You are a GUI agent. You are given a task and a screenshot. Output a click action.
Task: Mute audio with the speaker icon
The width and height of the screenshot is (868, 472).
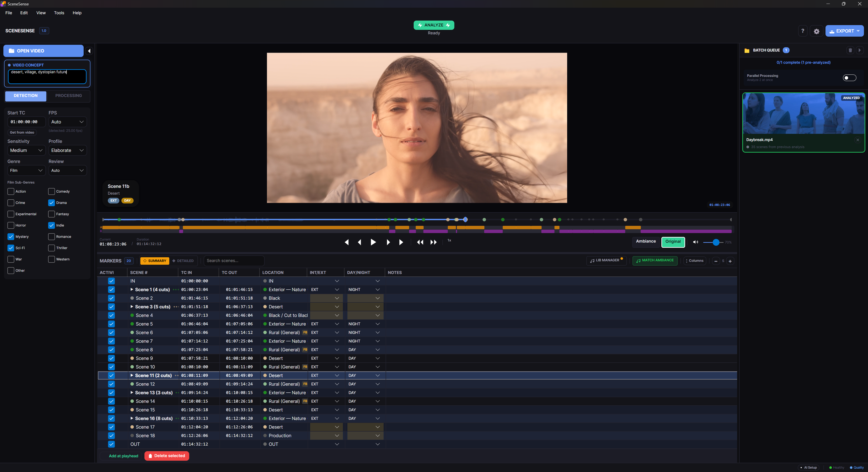click(696, 242)
